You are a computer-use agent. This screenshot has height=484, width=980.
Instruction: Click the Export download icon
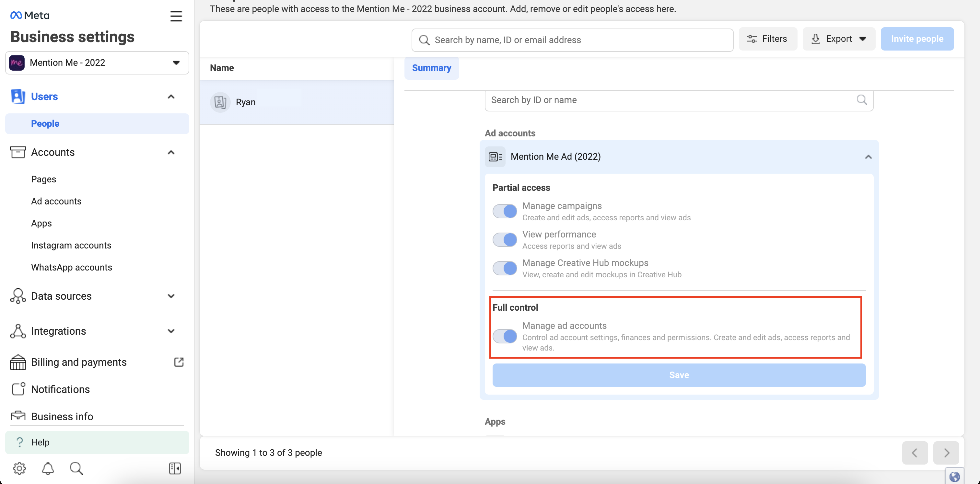pyautogui.click(x=815, y=39)
